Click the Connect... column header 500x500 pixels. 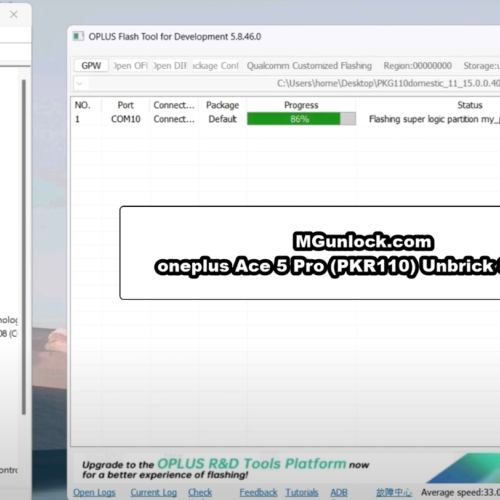pyautogui.click(x=174, y=105)
